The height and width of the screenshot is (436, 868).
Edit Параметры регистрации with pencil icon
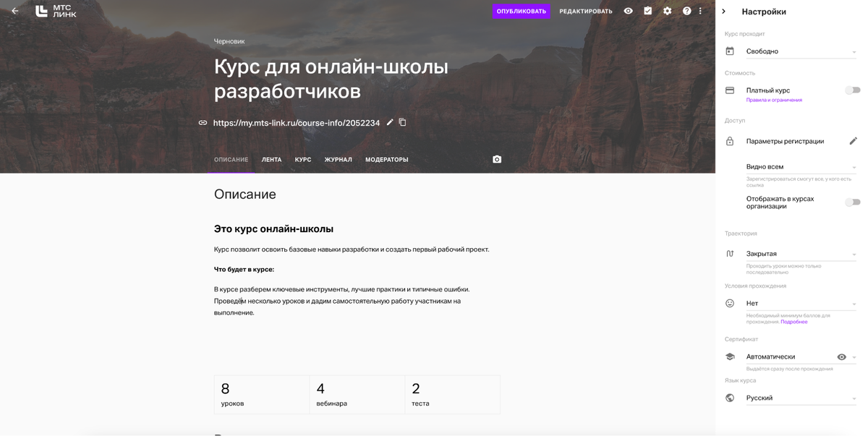[853, 141]
